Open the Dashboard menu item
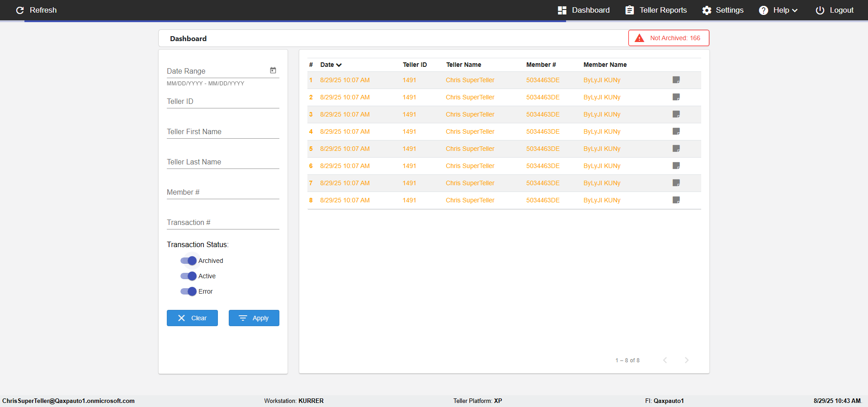 tap(584, 10)
